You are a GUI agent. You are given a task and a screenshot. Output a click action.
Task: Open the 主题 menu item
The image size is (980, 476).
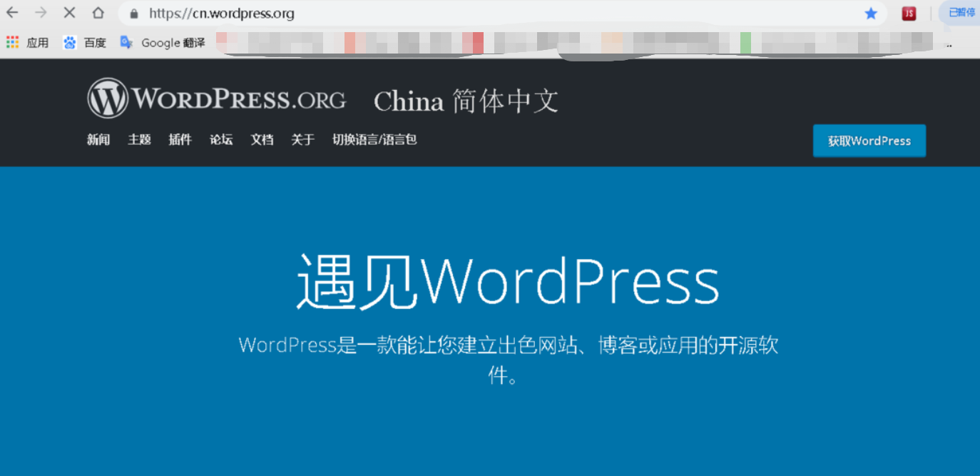tap(139, 140)
